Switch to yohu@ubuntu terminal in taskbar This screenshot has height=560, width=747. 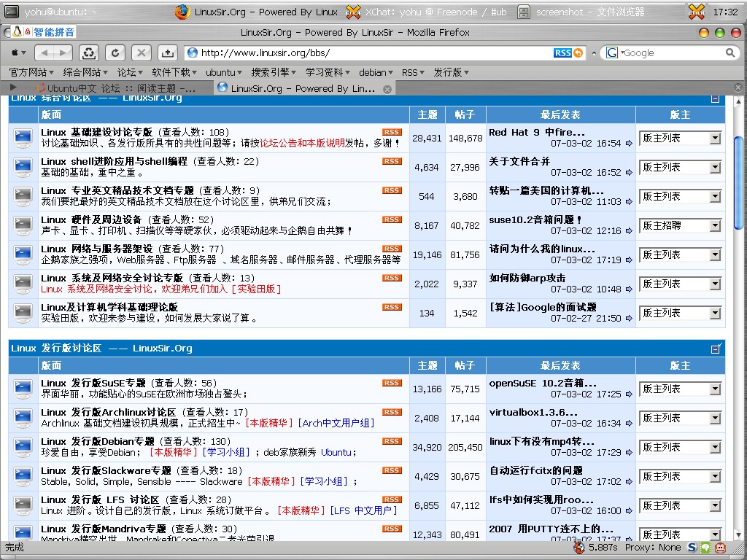[50, 12]
